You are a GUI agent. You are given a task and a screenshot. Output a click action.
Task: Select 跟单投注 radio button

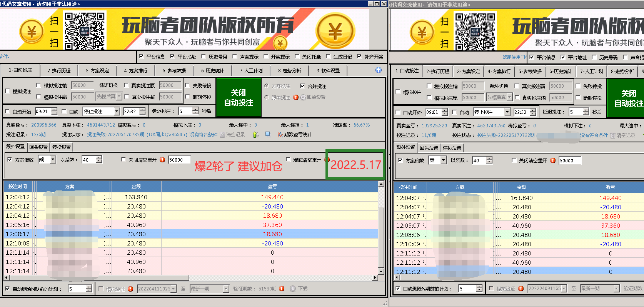(x=267, y=97)
